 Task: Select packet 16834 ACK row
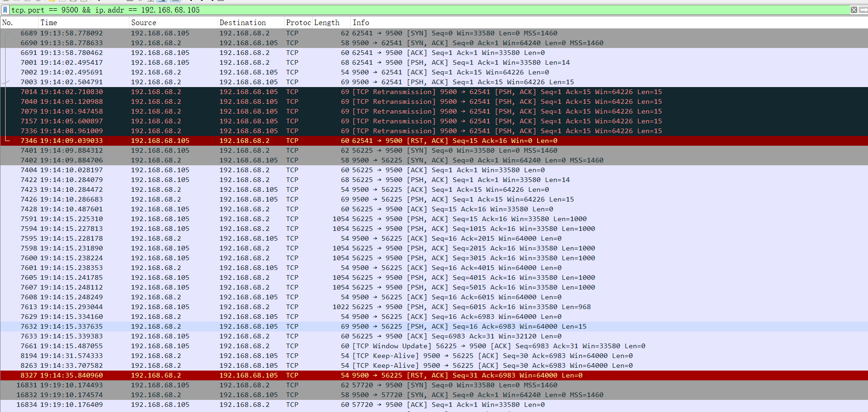[434, 405]
